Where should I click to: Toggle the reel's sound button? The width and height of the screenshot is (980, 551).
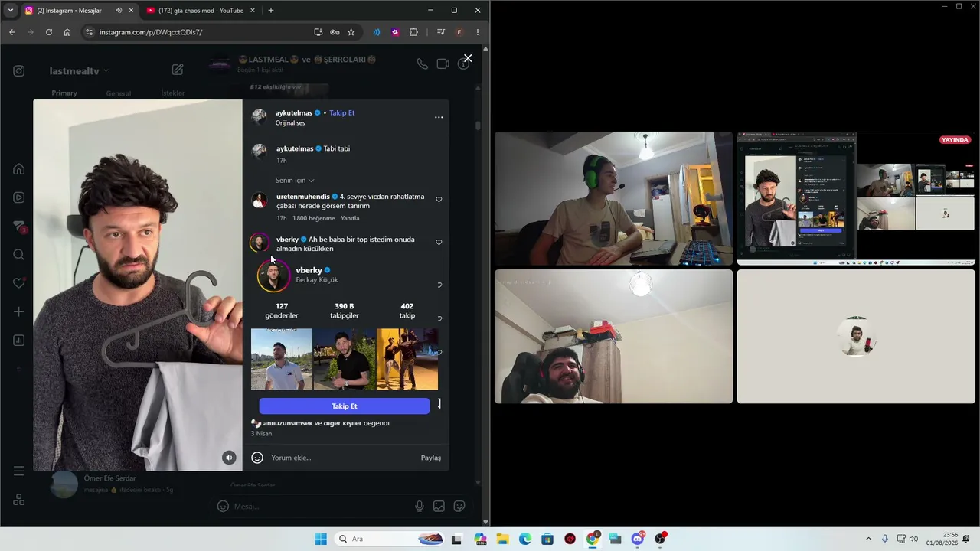point(229,458)
